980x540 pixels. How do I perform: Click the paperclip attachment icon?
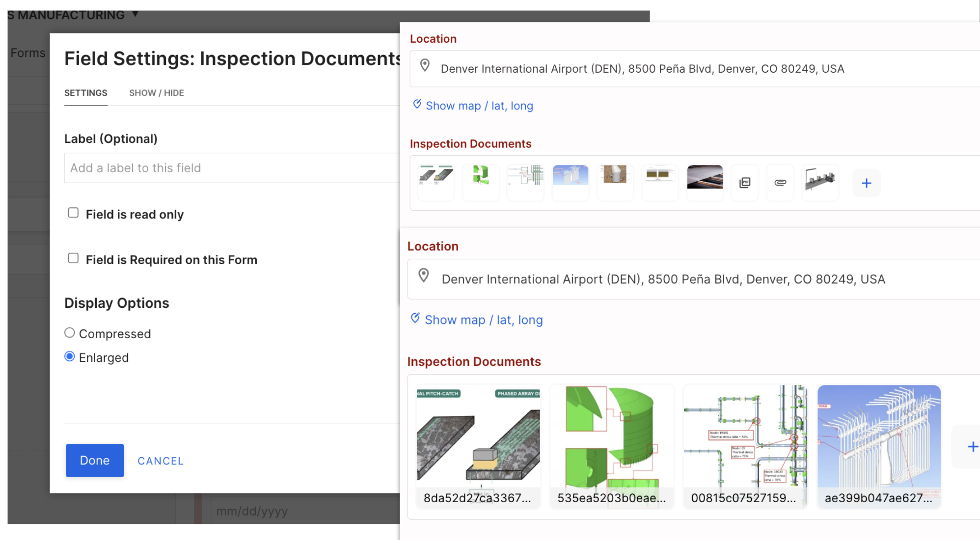coord(780,183)
